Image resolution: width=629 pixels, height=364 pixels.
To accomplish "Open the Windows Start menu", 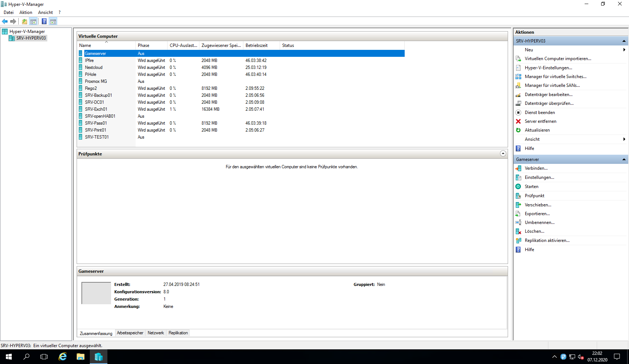I will [x=9, y=357].
